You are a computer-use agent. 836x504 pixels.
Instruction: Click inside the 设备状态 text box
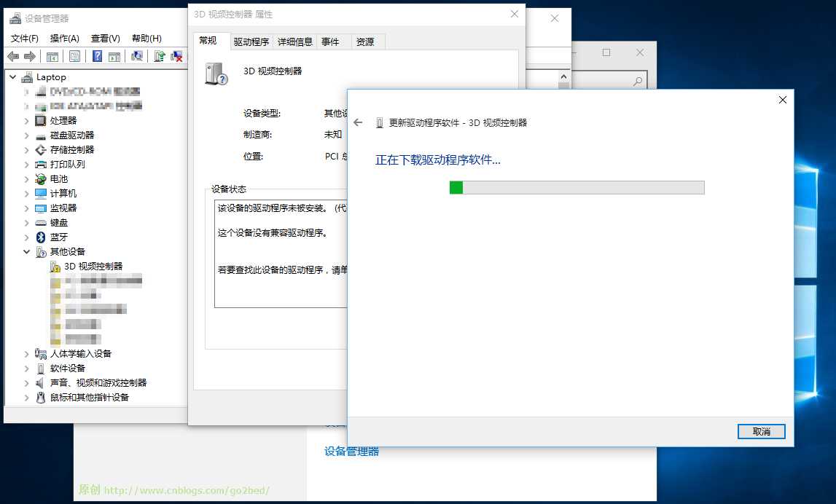281,254
